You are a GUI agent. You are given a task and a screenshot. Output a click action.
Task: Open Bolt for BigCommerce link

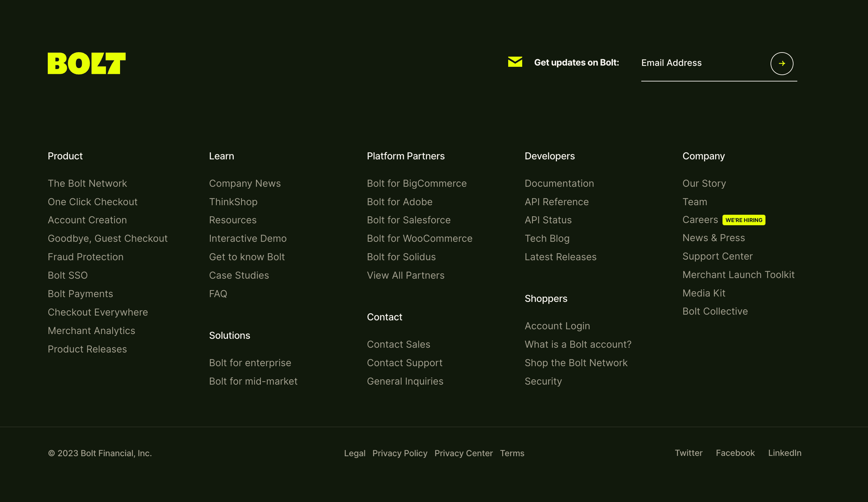[417, 184]
